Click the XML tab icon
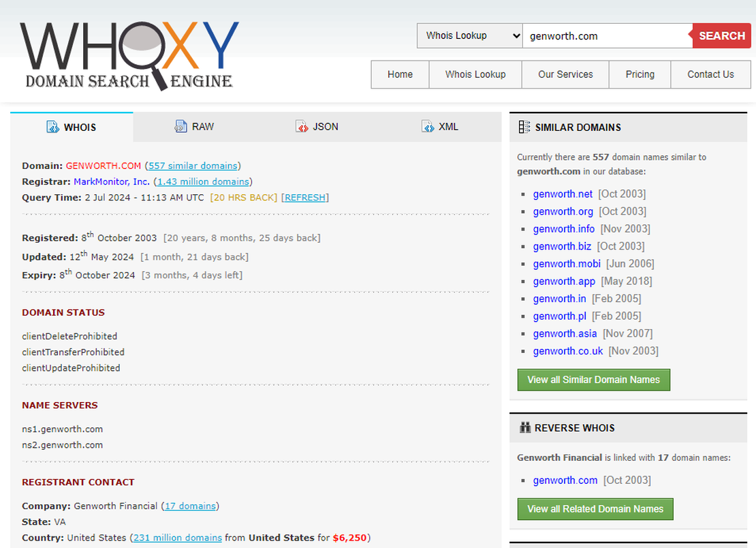Image resolution: width=756 pixels, height=548 pixels. click(427, 126)
